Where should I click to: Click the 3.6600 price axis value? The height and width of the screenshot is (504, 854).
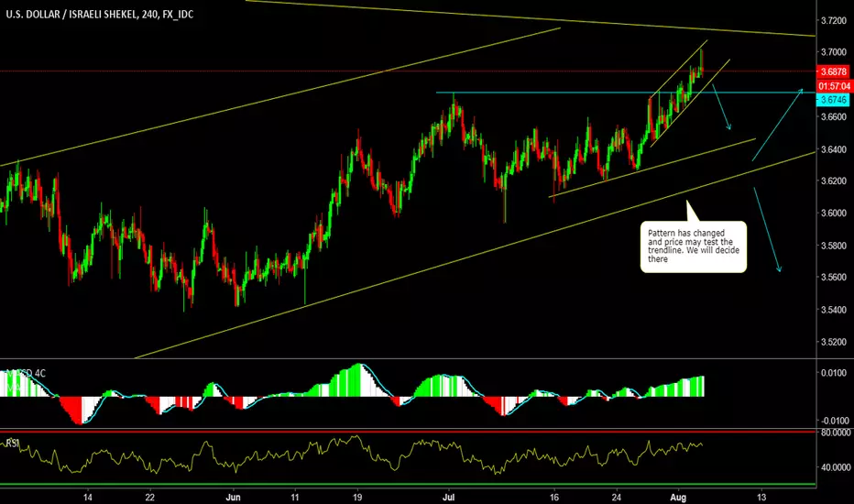click(x=833, y=117)
